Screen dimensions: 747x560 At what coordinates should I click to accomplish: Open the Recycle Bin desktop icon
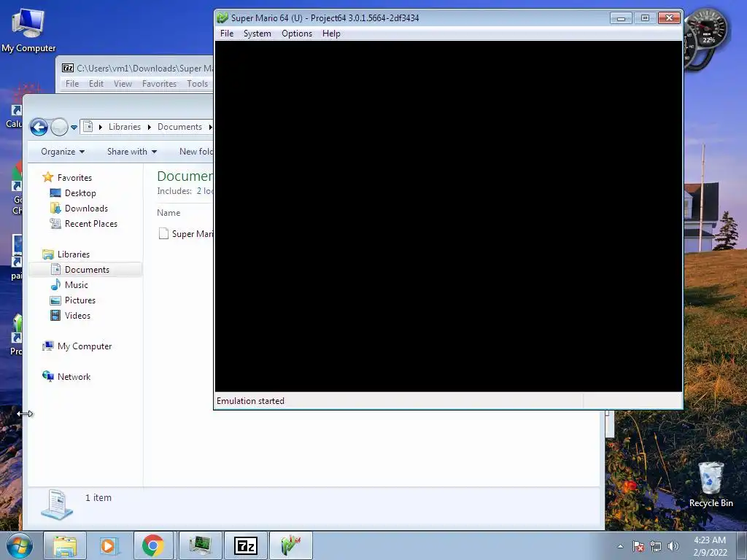[x=711, y=484]
